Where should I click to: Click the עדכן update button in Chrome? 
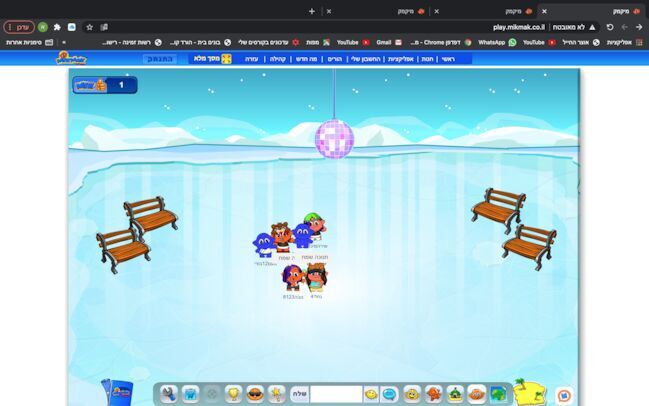[19, 27]
